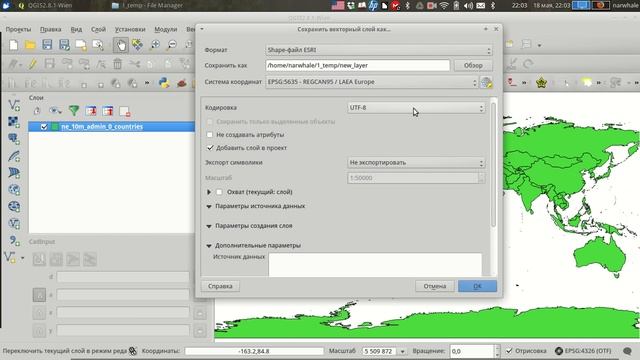Open the 'Модули' menu

pyautogui.click(x=166, y=29)
